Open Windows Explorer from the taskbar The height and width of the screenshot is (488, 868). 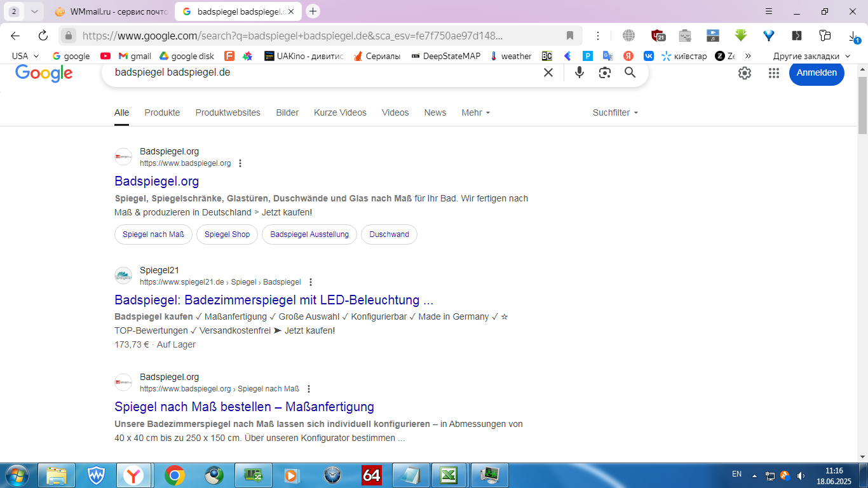(57, 475)
